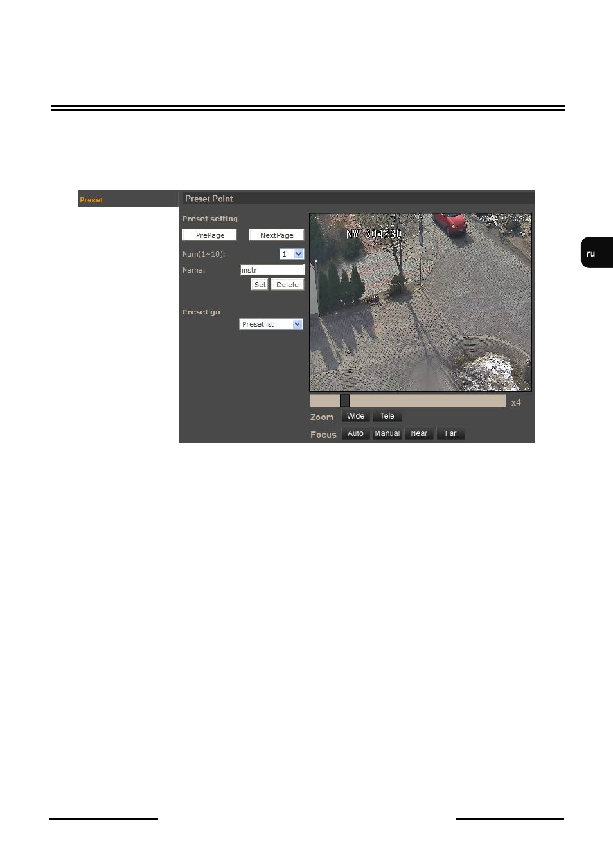Click the Delete preset button
This screenshot has width=613, height=868.
pyautogui.click(x=287, y=284)
